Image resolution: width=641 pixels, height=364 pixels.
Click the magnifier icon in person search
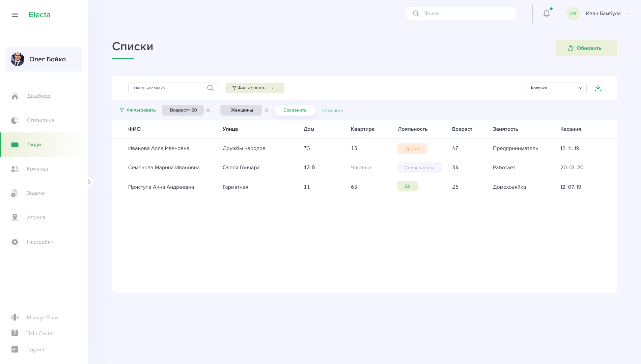click(x=211, y=88)
